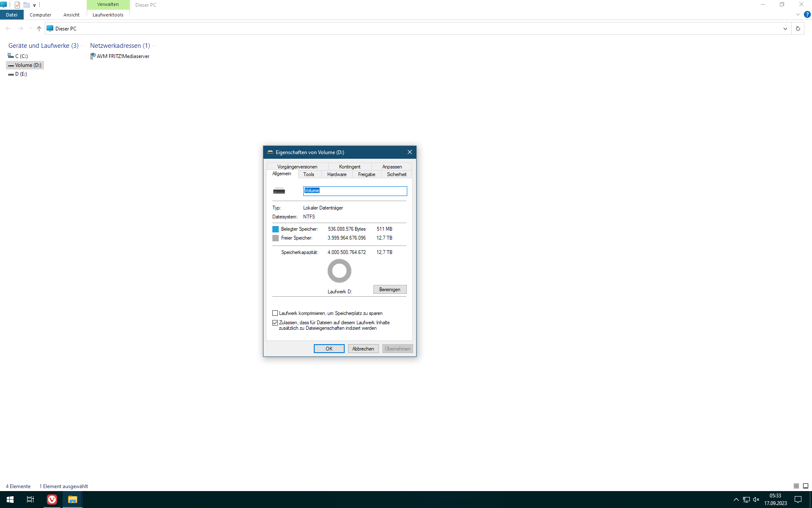This screenshot has height=508, width=812.
Task: Switch to the Hardware tab
Action: [337, 174]
